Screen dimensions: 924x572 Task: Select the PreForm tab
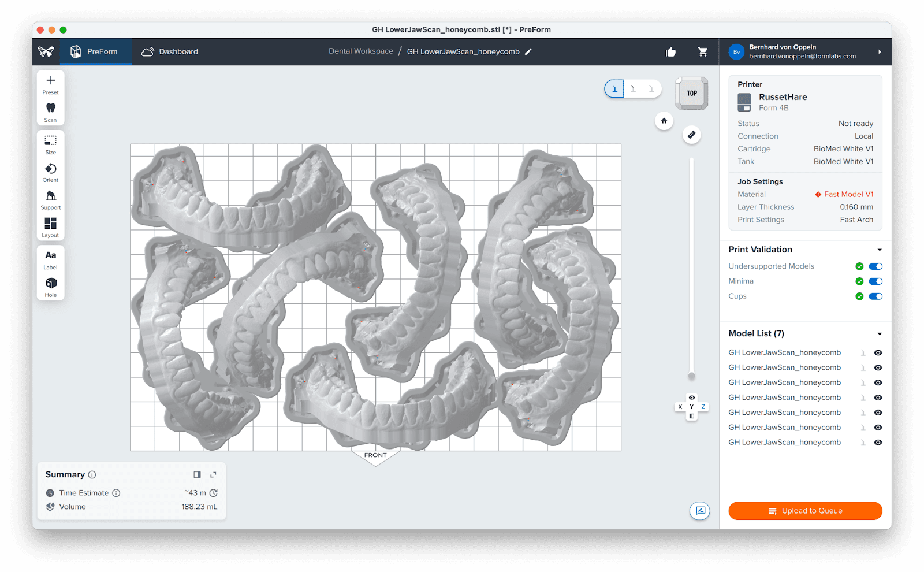[x=95, y=52]
